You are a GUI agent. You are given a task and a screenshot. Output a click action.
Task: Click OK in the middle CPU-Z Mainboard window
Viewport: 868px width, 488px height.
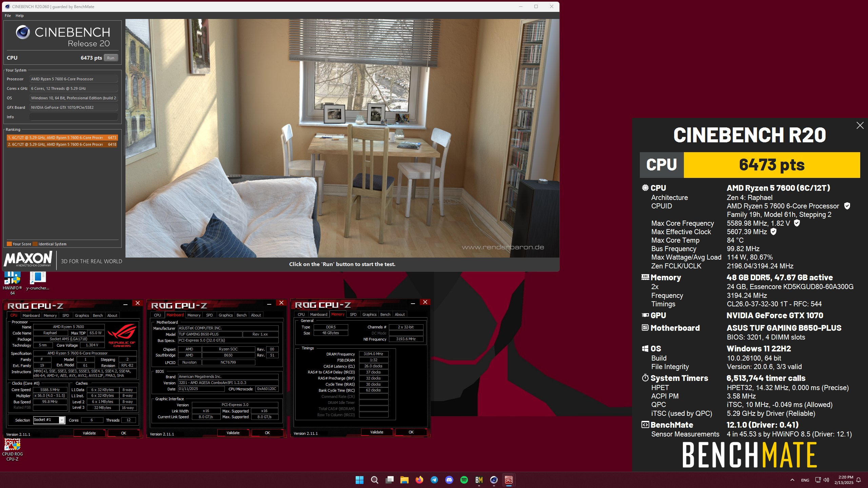268,433
